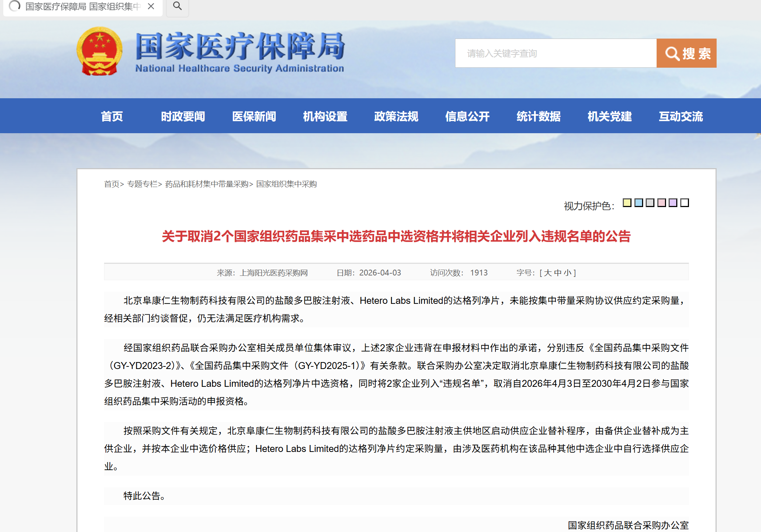
Task: Click the browser tab search magnifier icon
Action: click(x=177, y=6)
